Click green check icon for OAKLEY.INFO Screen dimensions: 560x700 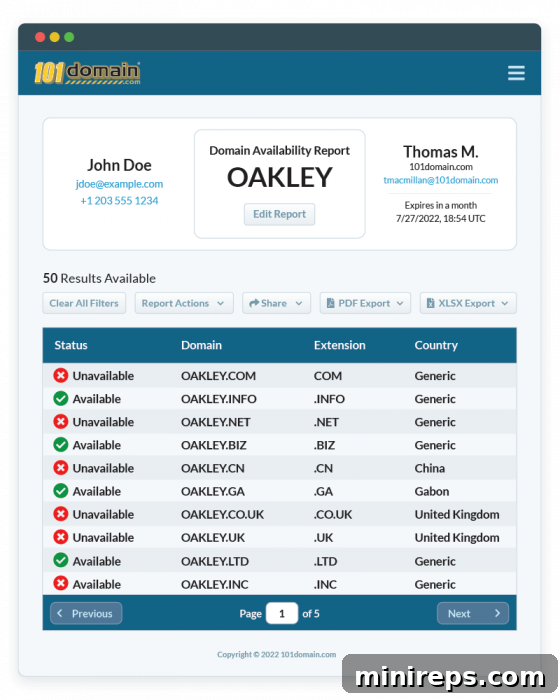(x=61, y=399)
